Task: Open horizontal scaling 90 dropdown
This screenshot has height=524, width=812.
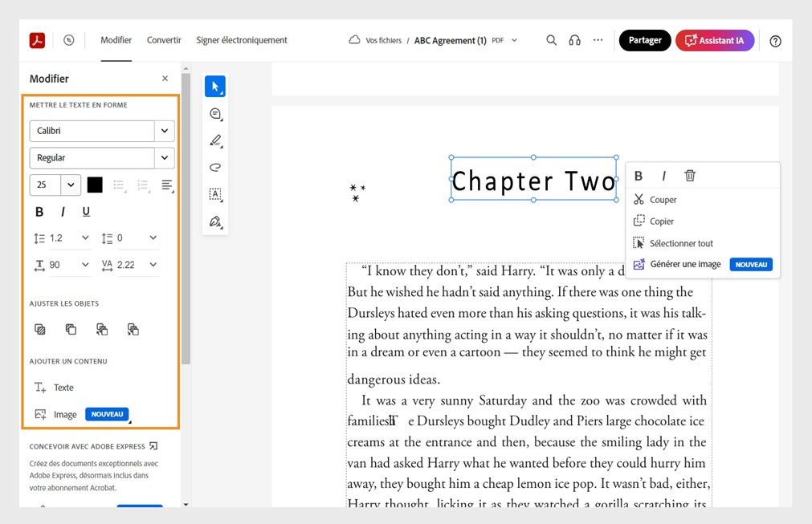Action: [x=85, y=264]
